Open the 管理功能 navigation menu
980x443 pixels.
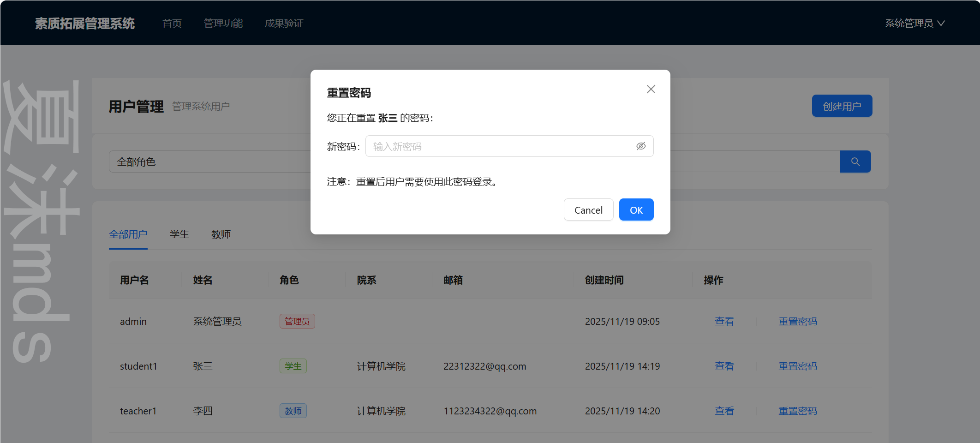[x=223, y=23]
